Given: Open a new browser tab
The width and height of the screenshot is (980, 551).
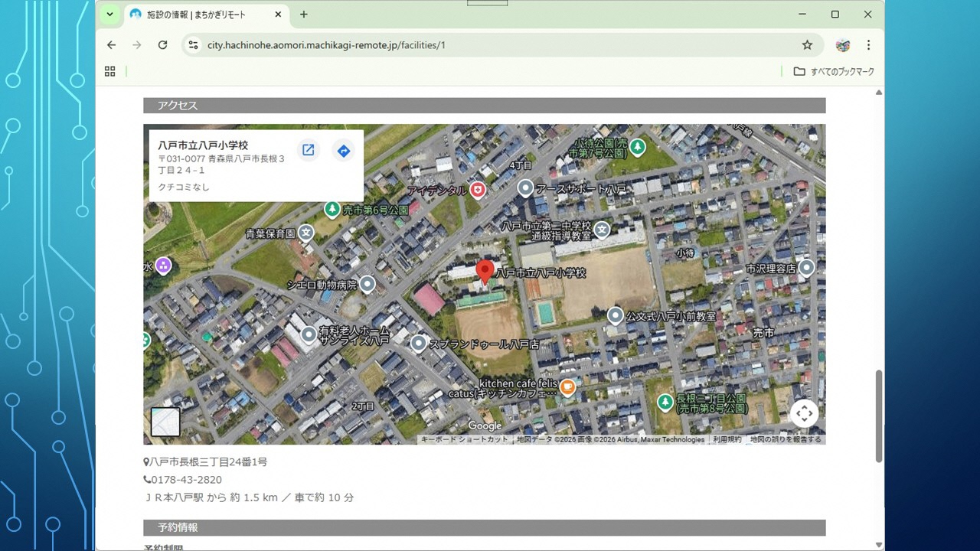Looking at the screenshot, I should click(x=304, y=15).
